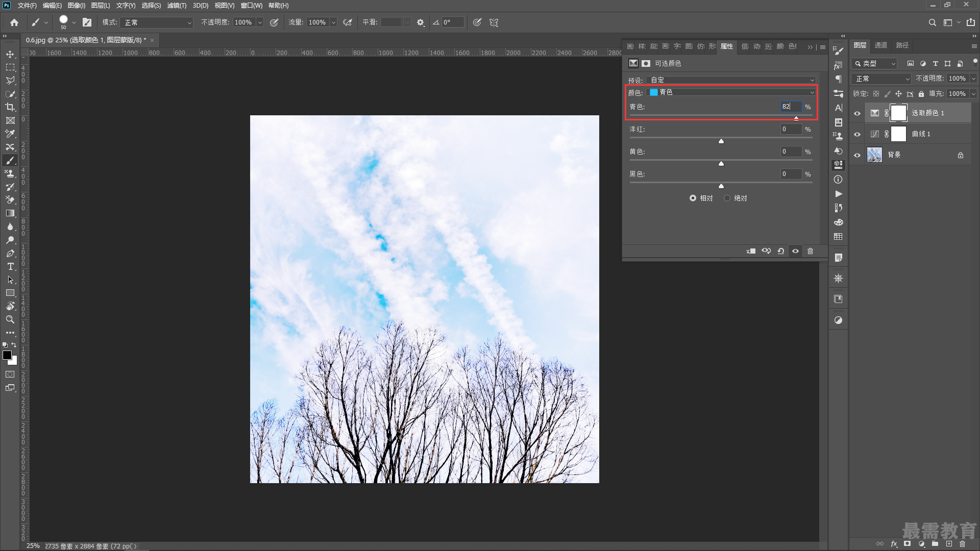Select the Relative radio button
Viewport: 980px width, 551px height.
[x=693, y=198]
